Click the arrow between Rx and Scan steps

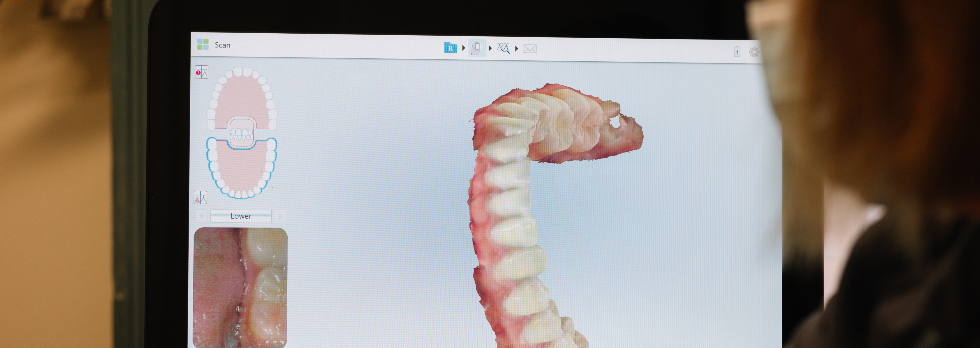click(x=464, y=48)
